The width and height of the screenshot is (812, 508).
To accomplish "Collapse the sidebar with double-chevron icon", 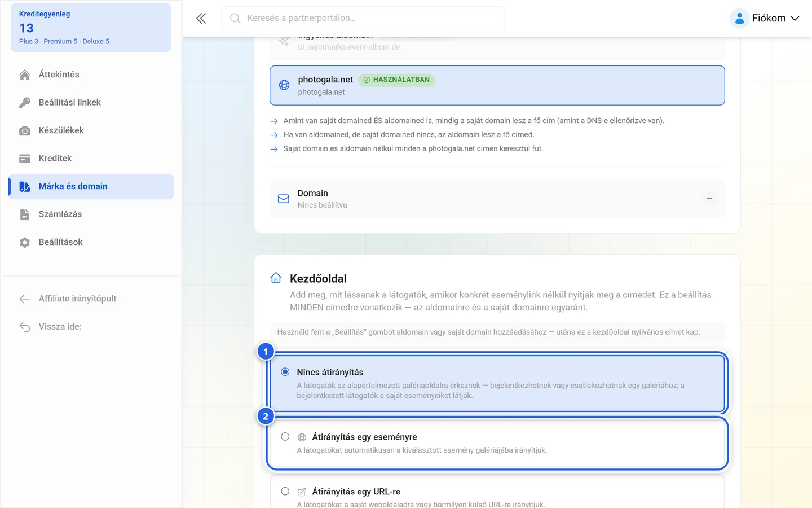I will click(x=201, y=19).
